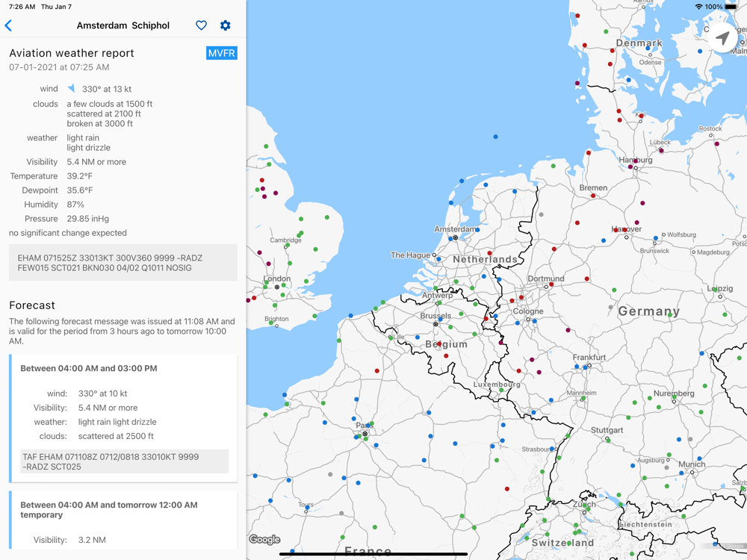The width and height of the screenshot is (747, 560).
Task: Tap the temporary visibility value 3.2 NM
Action: [92, 540]
